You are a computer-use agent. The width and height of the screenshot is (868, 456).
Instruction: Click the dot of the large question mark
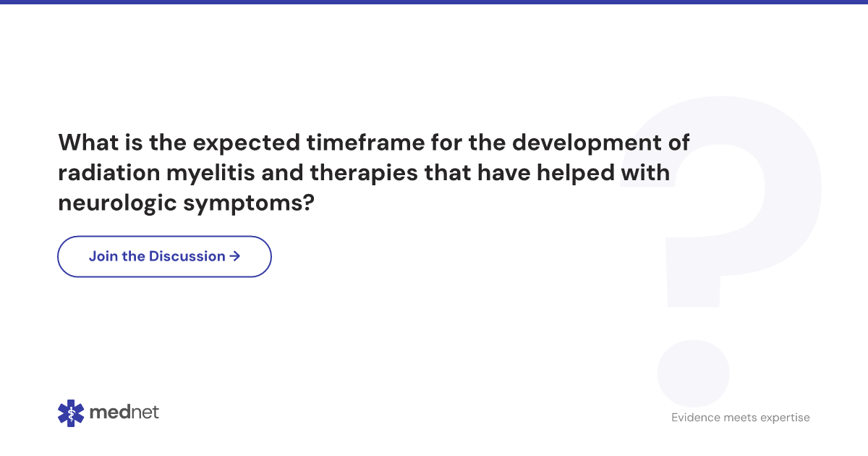[x=693, y=373]
